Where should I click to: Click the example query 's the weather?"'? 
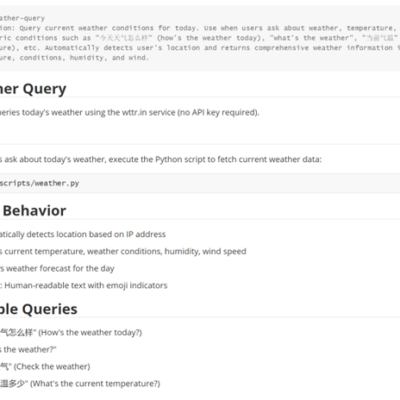point(28,350)
